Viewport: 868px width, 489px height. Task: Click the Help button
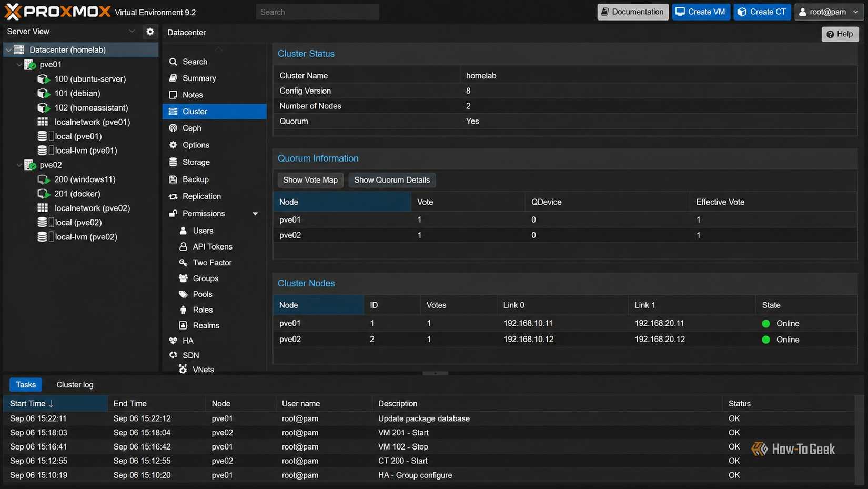[840, 34]
